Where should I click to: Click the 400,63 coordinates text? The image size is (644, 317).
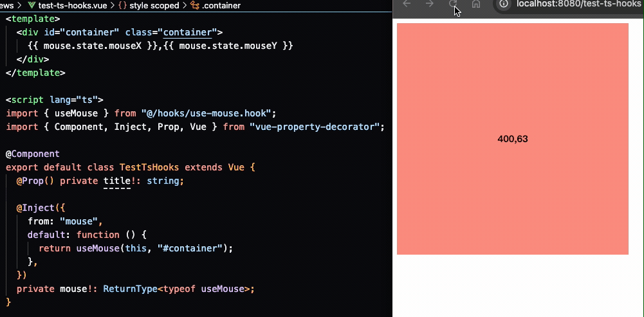tap(513, 139)
